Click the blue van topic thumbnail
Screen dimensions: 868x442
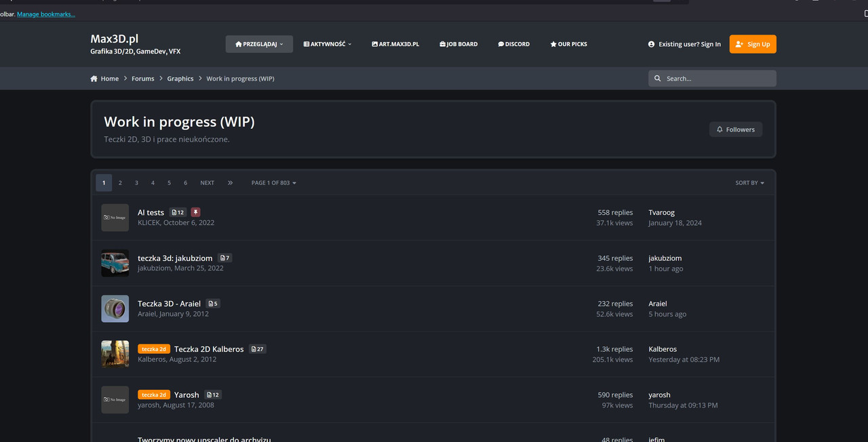click(x=115, y=263)
